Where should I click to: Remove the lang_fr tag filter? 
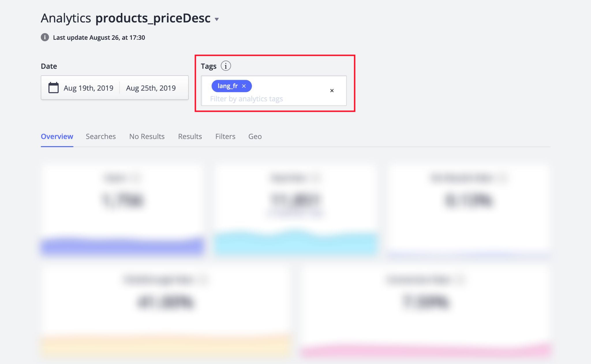click(244, 86)
